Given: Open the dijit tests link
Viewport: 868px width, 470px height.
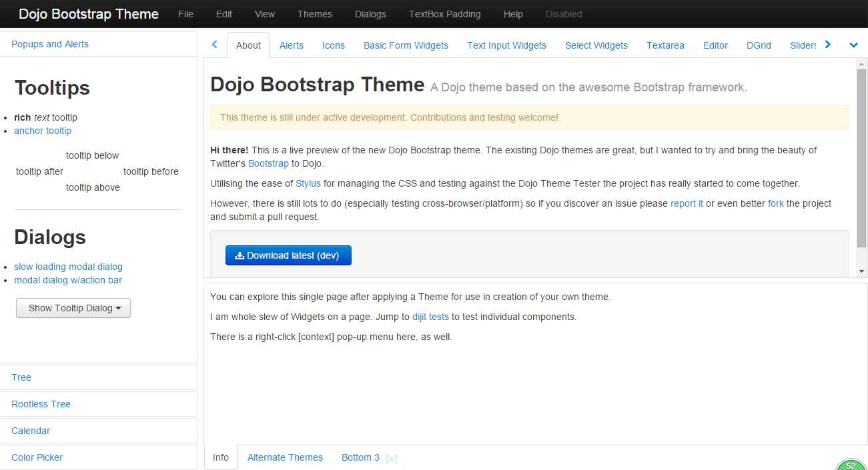Looking at the screenshot, I should click(x=430, y=317).
